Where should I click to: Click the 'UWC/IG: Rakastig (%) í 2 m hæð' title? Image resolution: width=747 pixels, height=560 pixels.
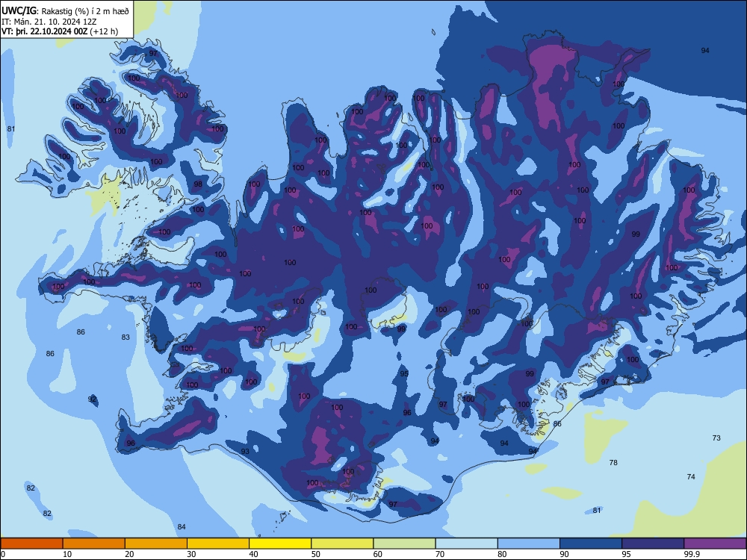tap(65, 10)
